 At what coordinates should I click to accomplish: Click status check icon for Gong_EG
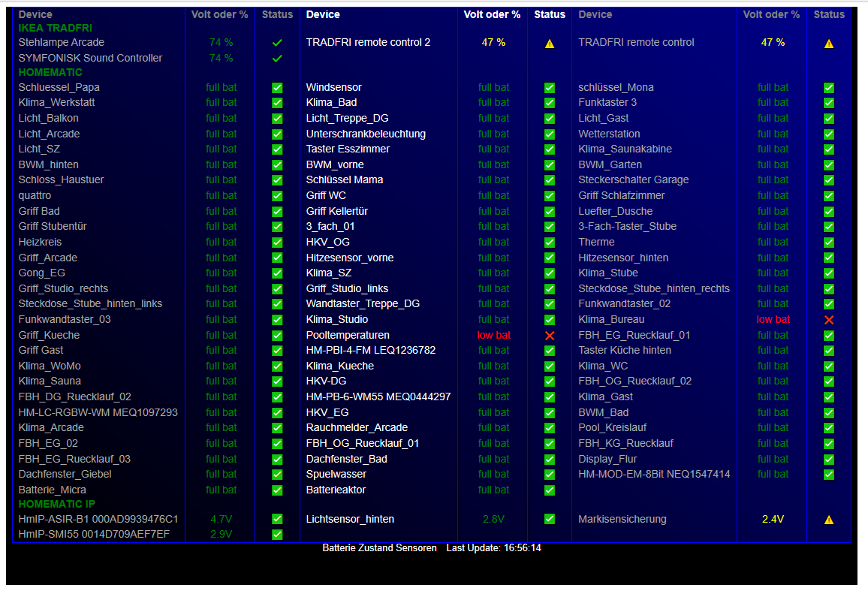277,273
